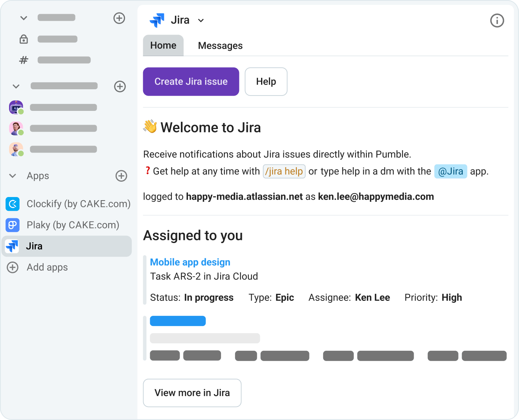The width and height of the screenshot is (519, 420).
Task: Click the blue placeholder issue title
Action: pos(178,321)
